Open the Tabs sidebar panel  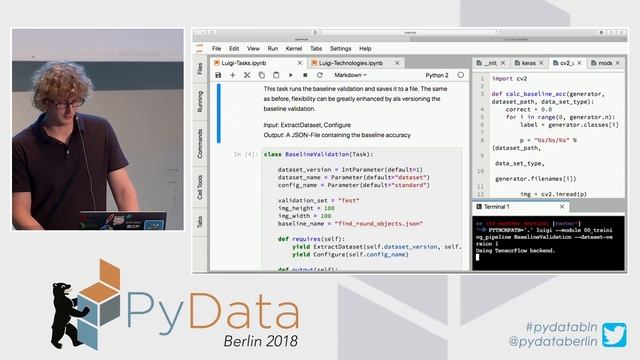(x=200, y=222)
